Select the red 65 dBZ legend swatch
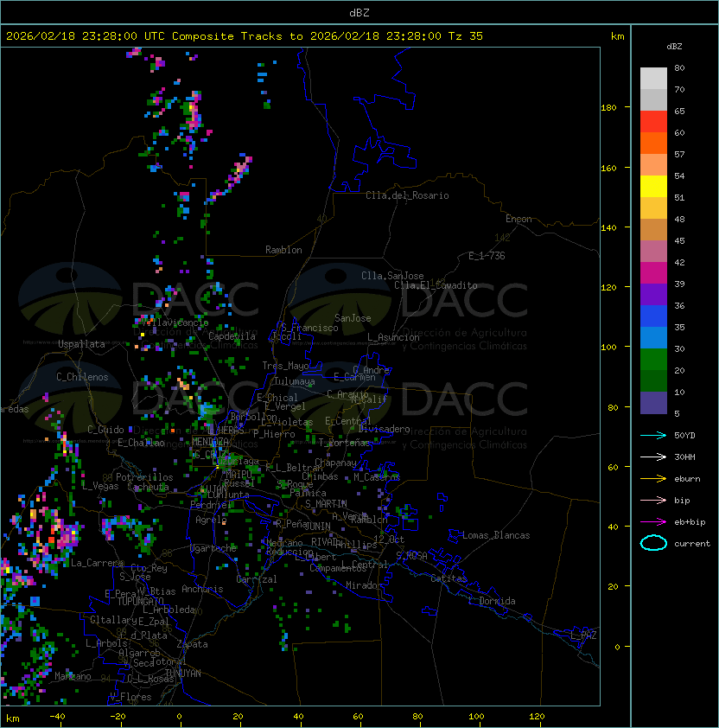 click(653, 122)
